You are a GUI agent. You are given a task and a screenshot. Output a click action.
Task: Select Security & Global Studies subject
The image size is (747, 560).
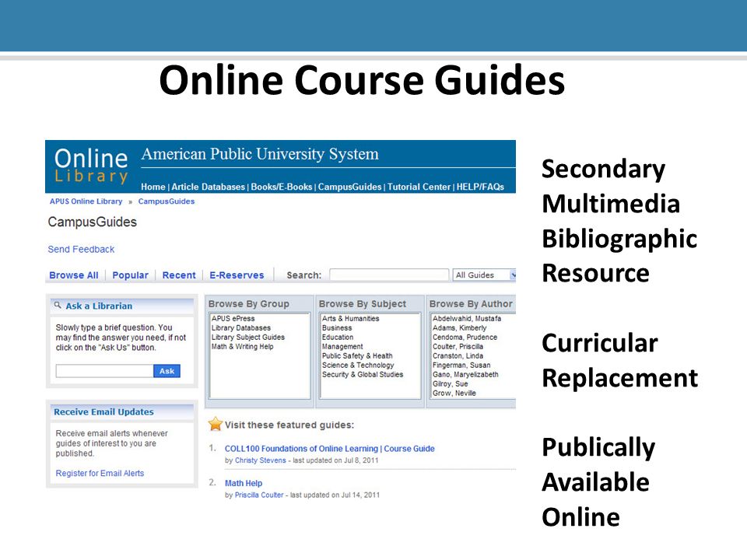[363, 375]
